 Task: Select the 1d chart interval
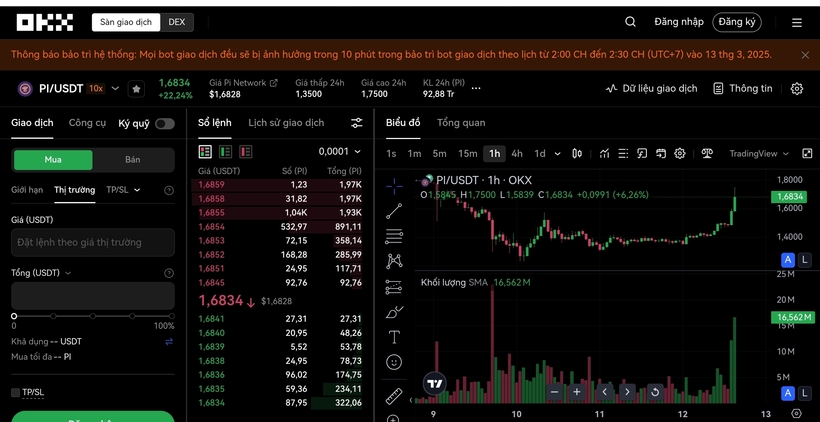click(540, 154)
